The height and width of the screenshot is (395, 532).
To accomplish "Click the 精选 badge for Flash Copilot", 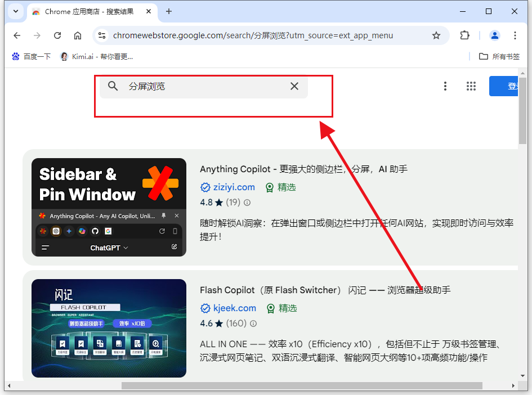I will point(281,308).
